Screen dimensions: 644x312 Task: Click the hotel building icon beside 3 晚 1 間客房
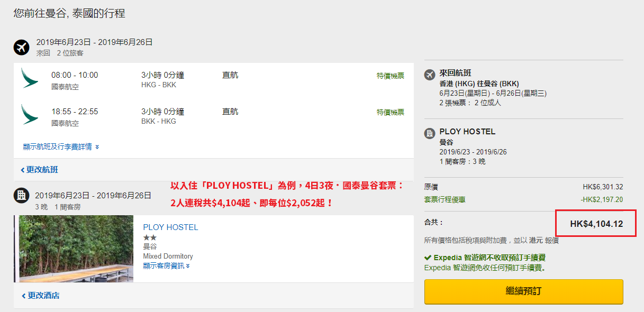(x=21, y=196)
